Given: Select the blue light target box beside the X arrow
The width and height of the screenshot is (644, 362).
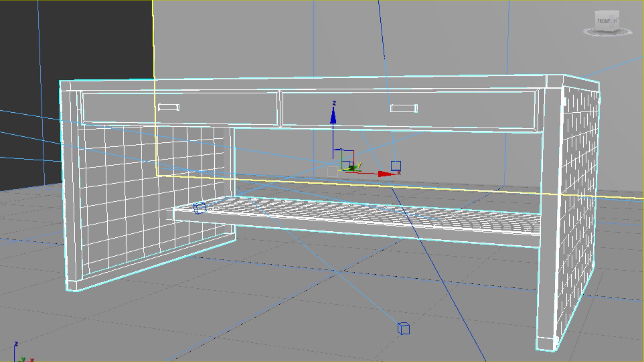Looking at the screenshot, I should 396,166.
